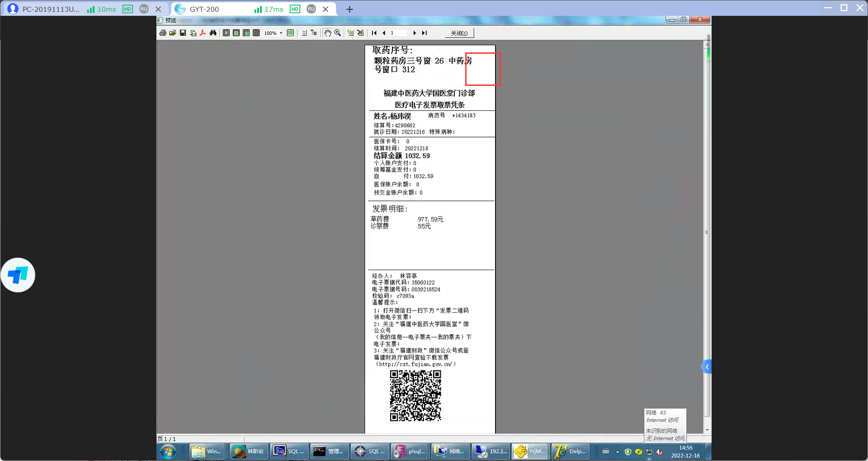Open the Windows Start menu

(168, 452)
